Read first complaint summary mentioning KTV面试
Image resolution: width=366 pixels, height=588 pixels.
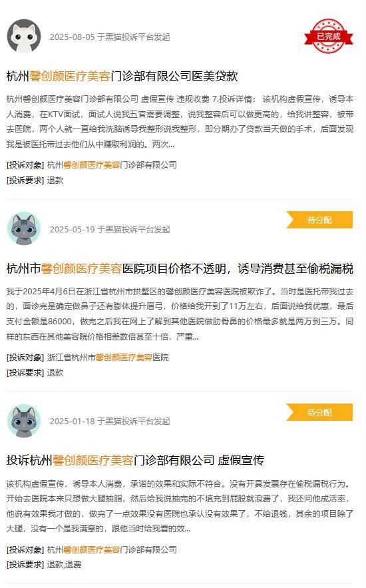pyautogui.click(x=180, y=121)
